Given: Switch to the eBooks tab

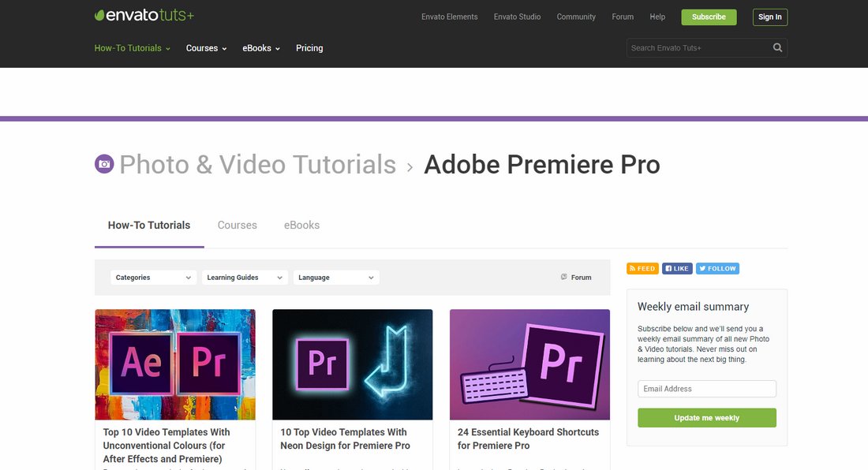Looking at the screenshot, I should [x=301, y=225].
